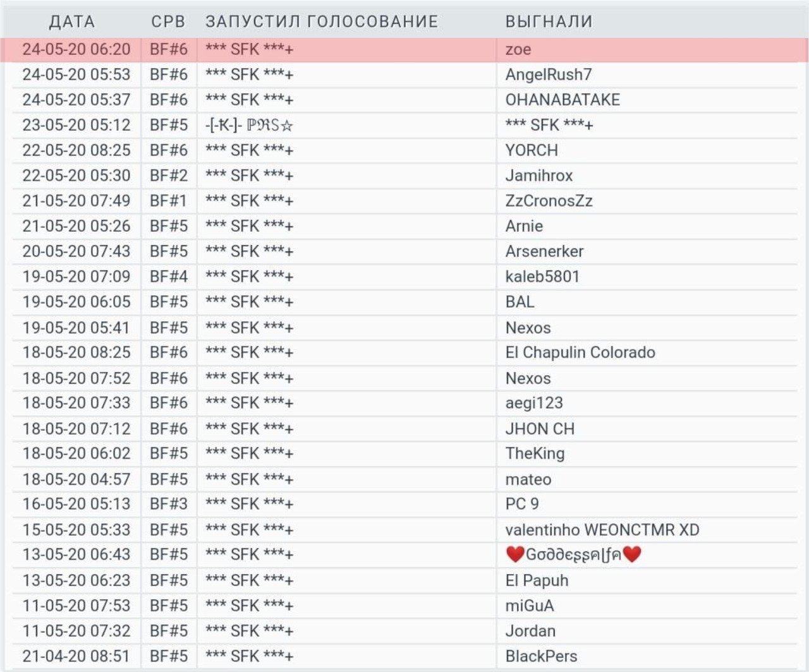Viewport: 809px width, 672px height.
Task: Click the player name YORCH
Action: click(x=532, y=150)
